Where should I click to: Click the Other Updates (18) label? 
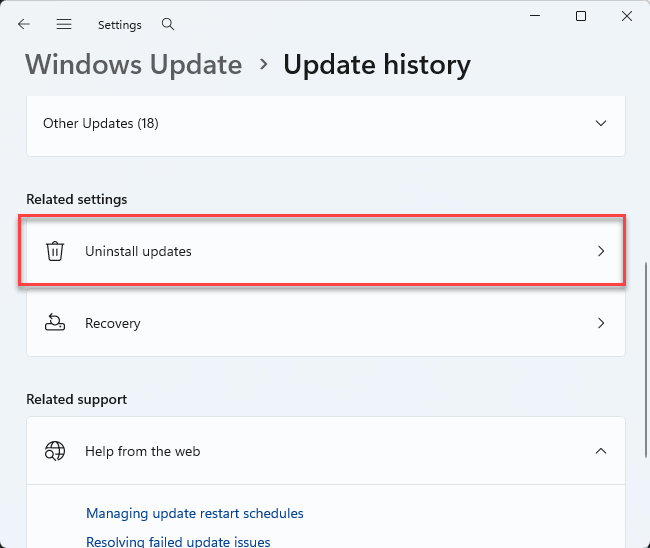click(101, 123)
